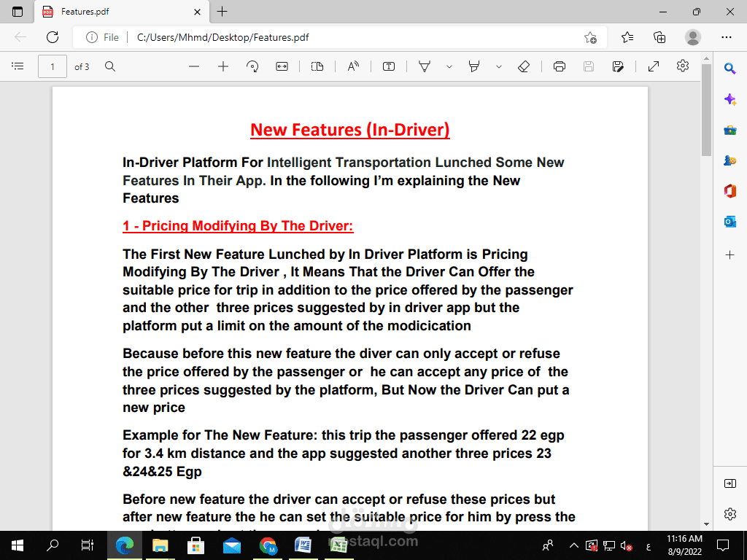The image size is (747, 560).
Task: Expand the Highlight color options arrow
Action: [x=499, y=66]
